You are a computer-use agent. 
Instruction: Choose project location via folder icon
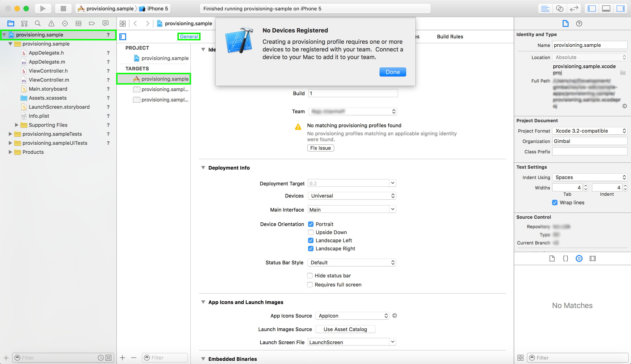(x=623, y=73)
